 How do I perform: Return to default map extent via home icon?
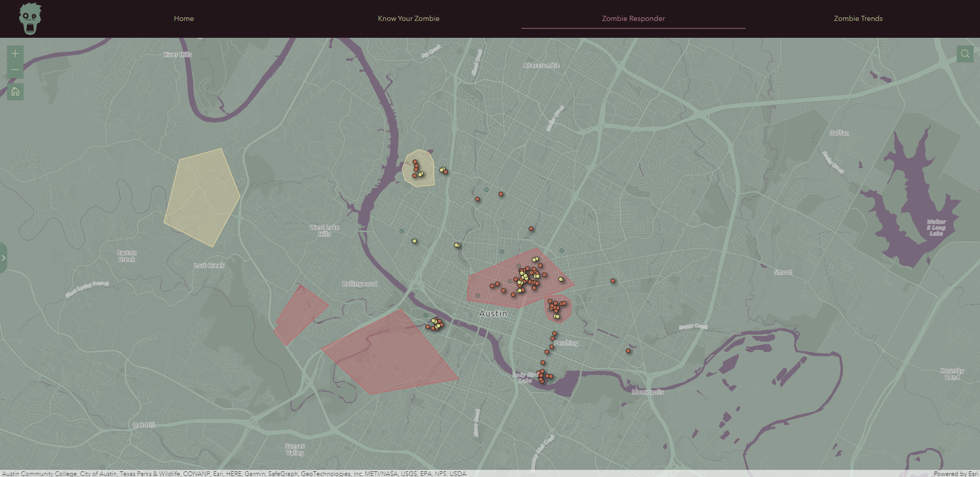(x=15, y=92)
